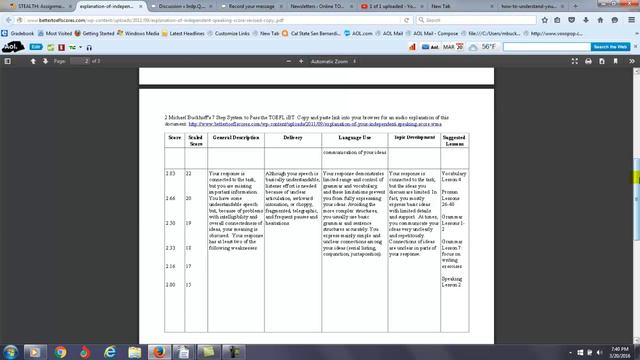Screen dimensions: 640x360
Task: Open the Cal State San Bernardino bookmark
Action: [311, 33]
